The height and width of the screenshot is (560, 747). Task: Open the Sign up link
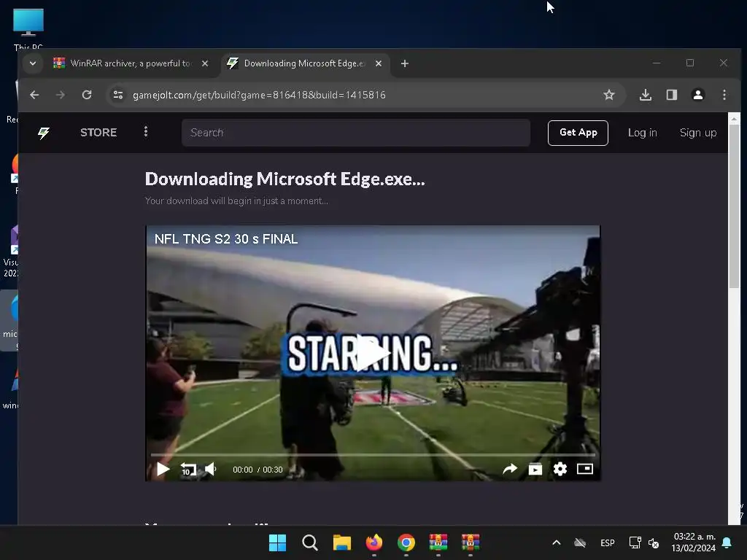698,133
